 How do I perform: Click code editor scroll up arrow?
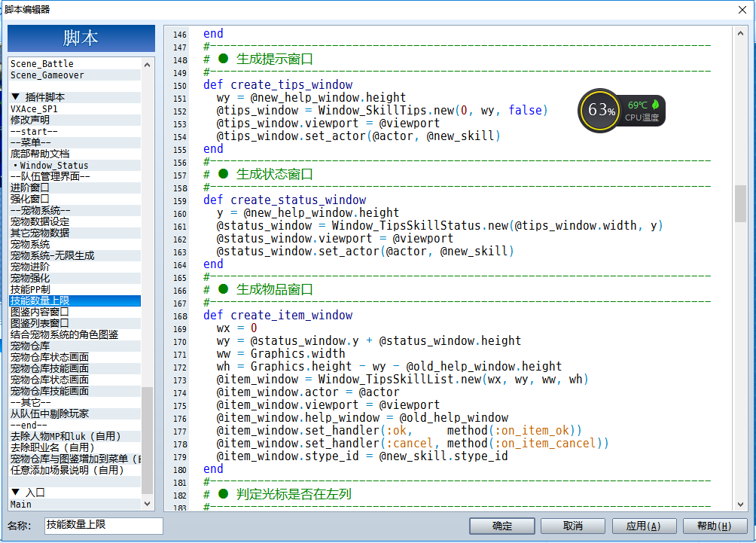click(740, 33)
